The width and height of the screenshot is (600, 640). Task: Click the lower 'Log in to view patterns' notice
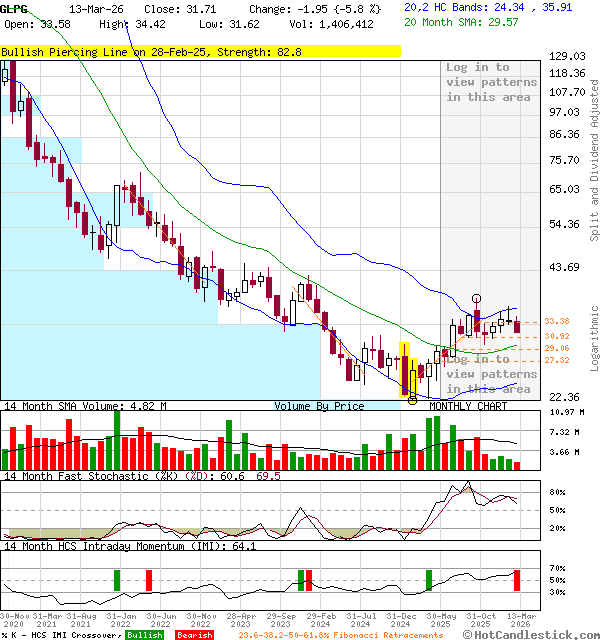click(491, 373)
